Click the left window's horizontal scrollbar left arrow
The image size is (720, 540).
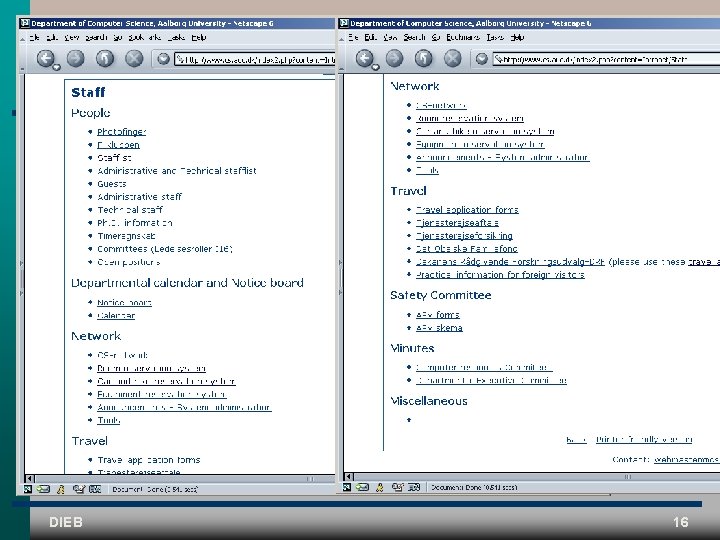(29, 478)
